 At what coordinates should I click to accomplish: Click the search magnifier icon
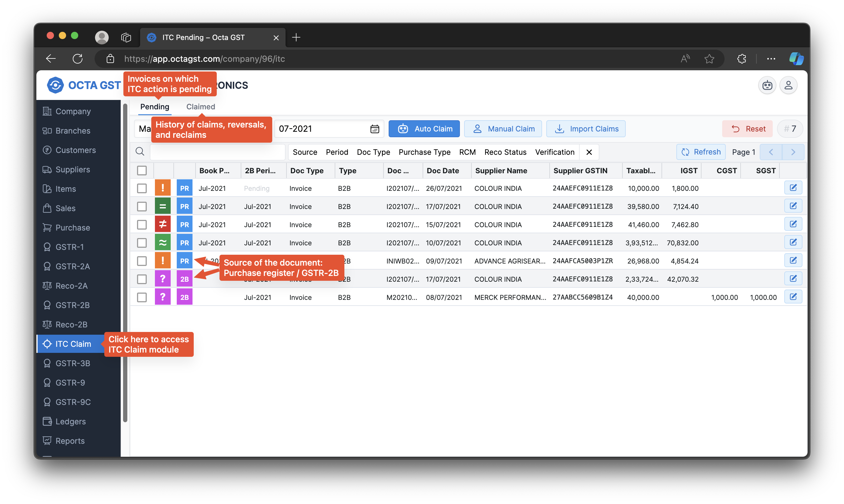140,151
